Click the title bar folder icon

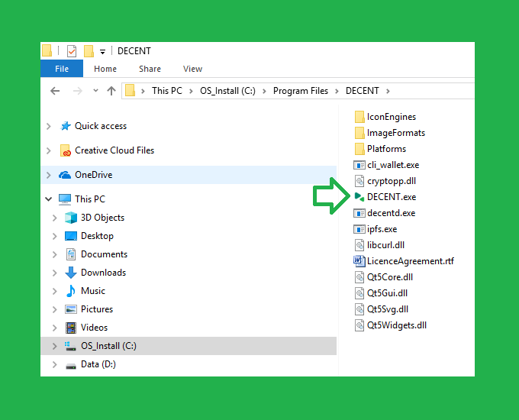pos(47,51)
